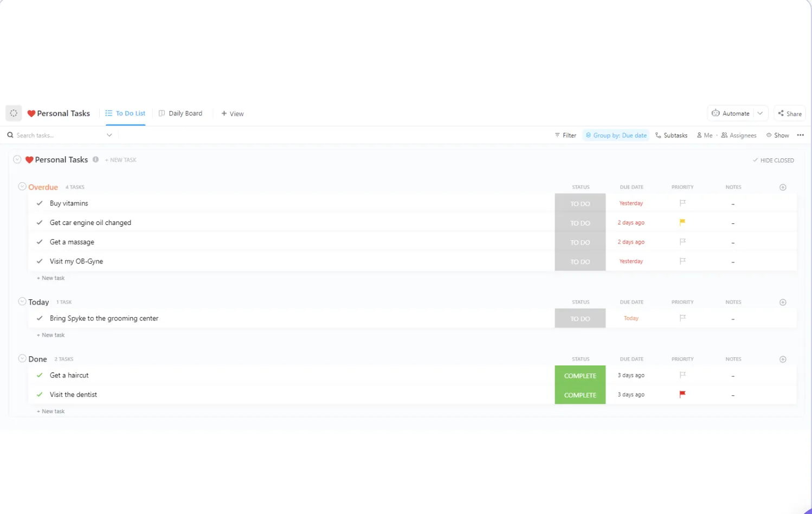
Task: Change status of Get a haircut COMPLETE
Action: pos(580,375)
